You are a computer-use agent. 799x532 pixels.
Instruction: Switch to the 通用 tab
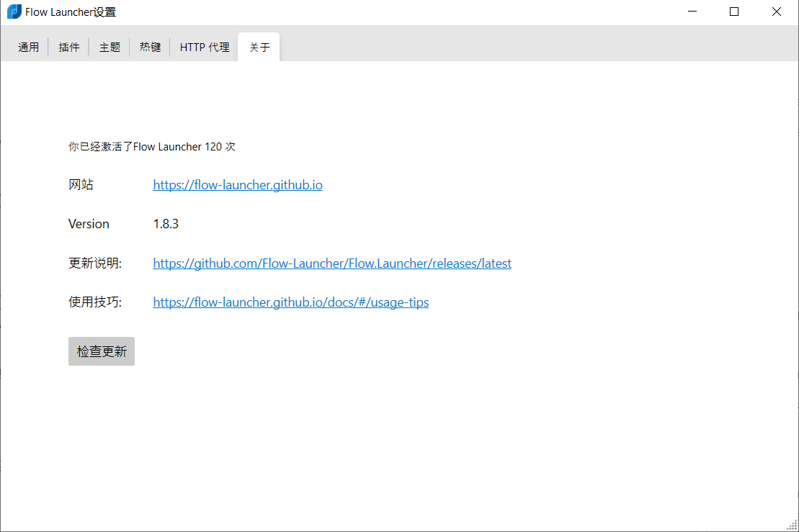29,48
